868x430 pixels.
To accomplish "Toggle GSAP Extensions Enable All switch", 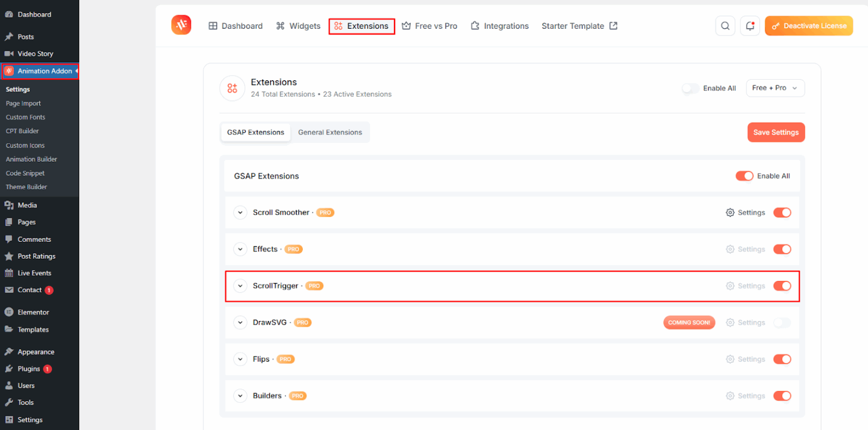I will click(x=744, y=176).
